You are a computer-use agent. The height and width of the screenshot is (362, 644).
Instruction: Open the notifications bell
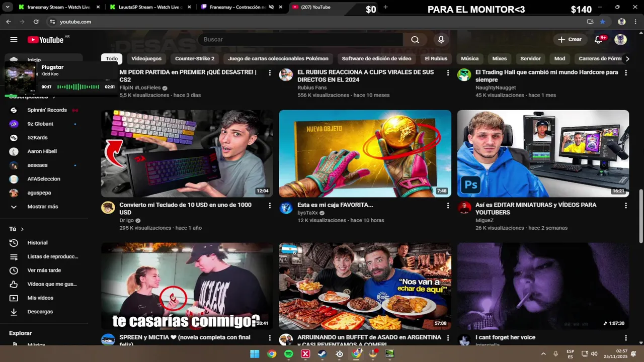tap(599, 40)
